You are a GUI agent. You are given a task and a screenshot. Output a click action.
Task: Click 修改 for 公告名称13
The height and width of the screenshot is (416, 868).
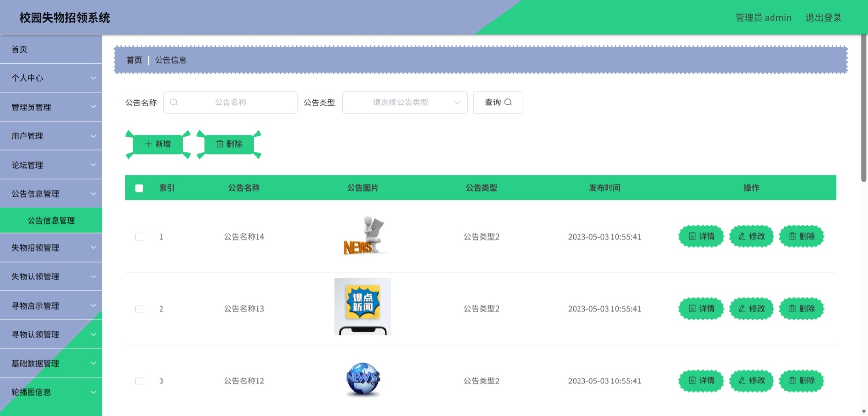click(x=751, y=309)
